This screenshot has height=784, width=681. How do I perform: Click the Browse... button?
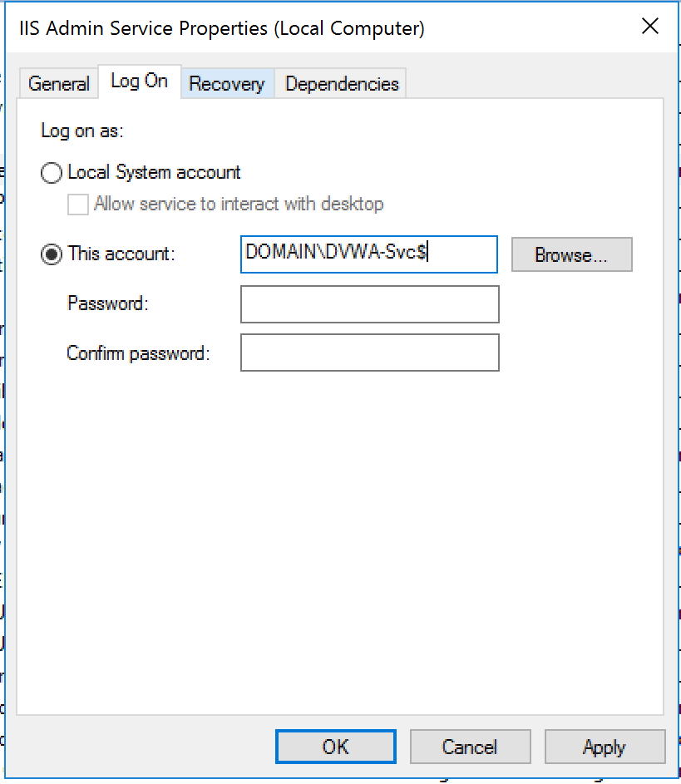click(571, 254)
